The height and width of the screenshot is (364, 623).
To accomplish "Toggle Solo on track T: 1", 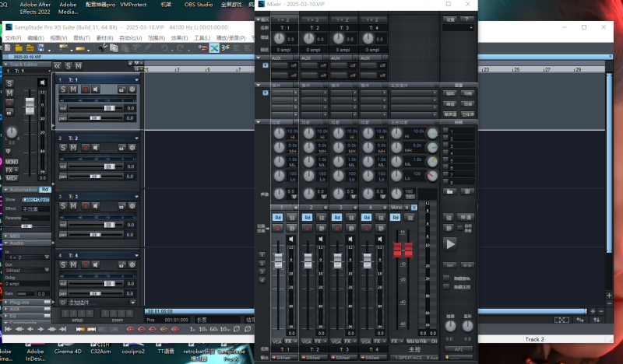I will [x=63, y=89].
